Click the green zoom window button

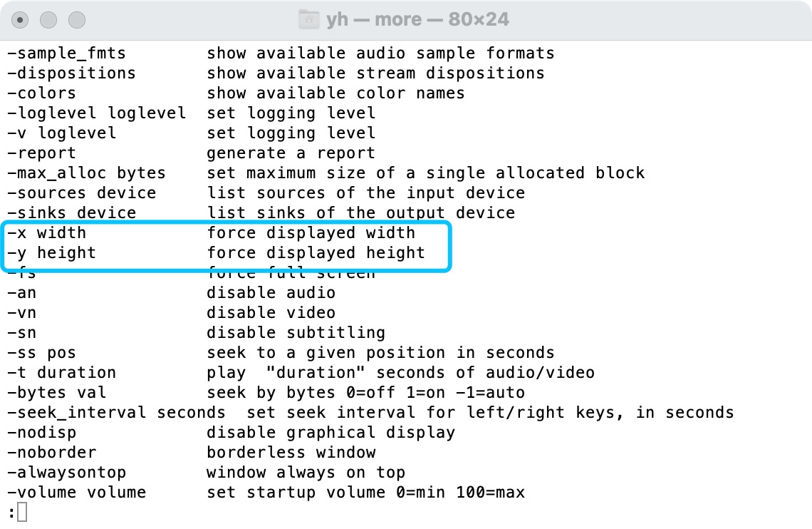[76, 20]
